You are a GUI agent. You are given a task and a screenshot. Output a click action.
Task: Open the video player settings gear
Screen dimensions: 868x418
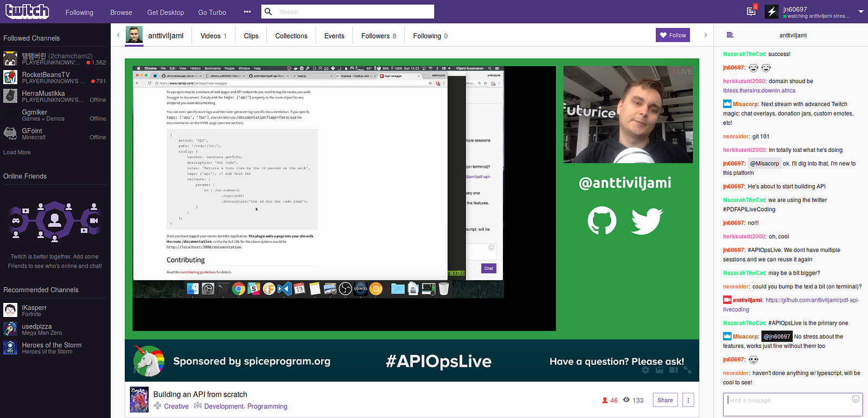(x=646, y=370)
